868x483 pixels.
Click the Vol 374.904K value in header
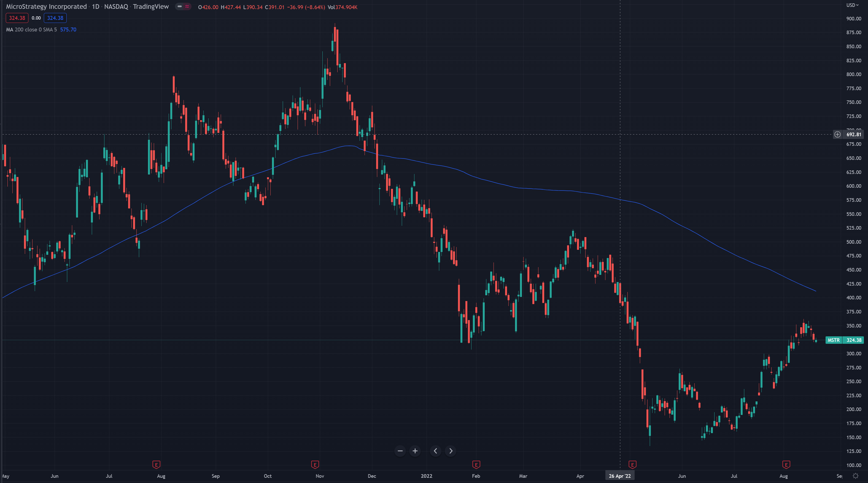pyautogui.click(x=342, y=7)
